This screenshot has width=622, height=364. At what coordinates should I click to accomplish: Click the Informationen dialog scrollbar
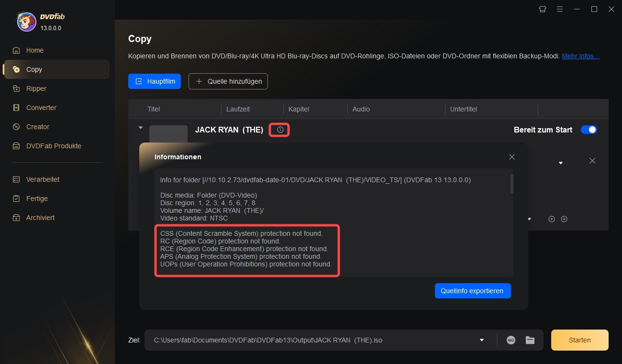pyautogui.click(x=511, y=184)
